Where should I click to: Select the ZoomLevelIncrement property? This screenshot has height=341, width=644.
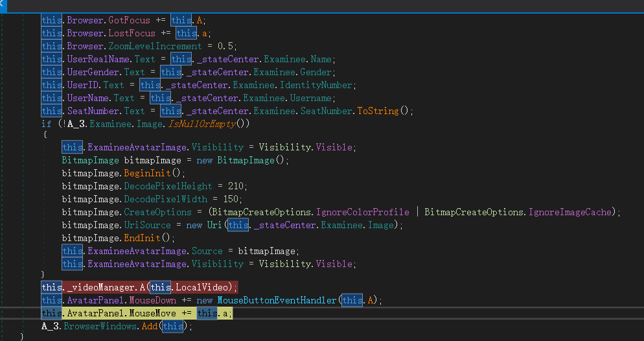(x=155, y=47)
